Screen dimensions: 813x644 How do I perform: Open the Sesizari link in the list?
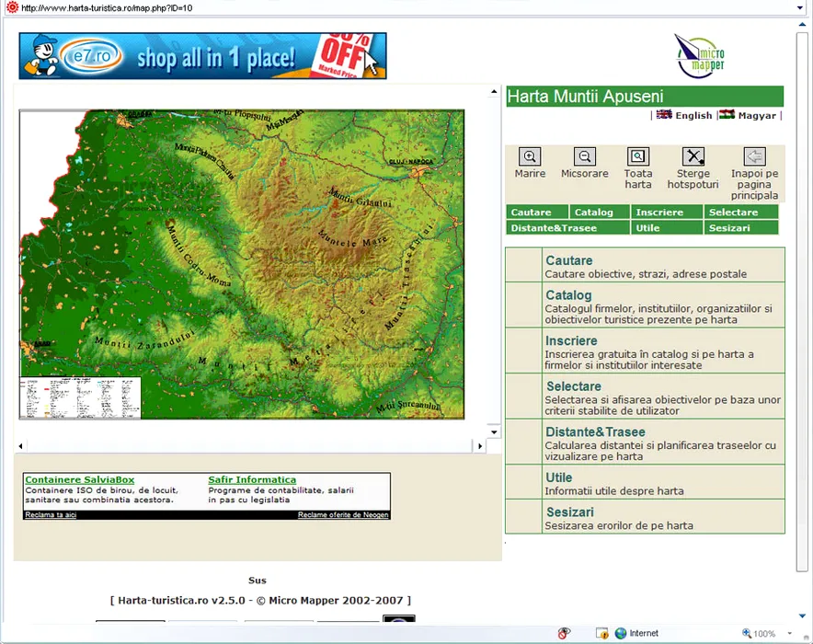569,512
